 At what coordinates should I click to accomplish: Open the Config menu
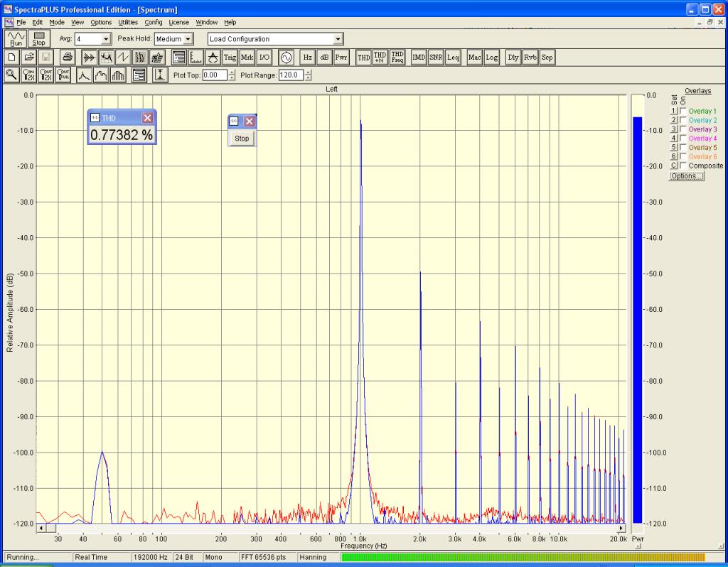coord(154,23)
